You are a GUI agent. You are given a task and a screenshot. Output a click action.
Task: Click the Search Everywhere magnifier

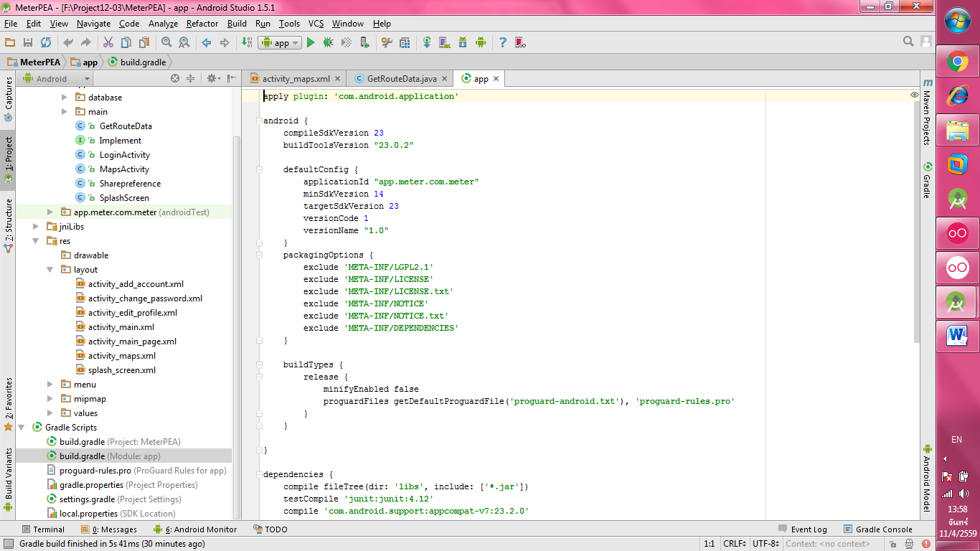[x=909, y=42]
